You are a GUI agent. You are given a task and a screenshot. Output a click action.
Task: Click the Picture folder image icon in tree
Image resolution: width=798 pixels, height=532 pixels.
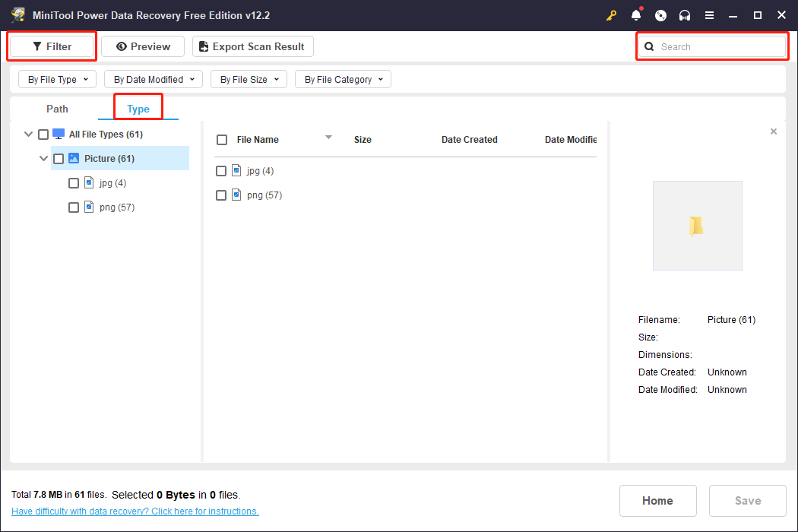pos(74,158)
